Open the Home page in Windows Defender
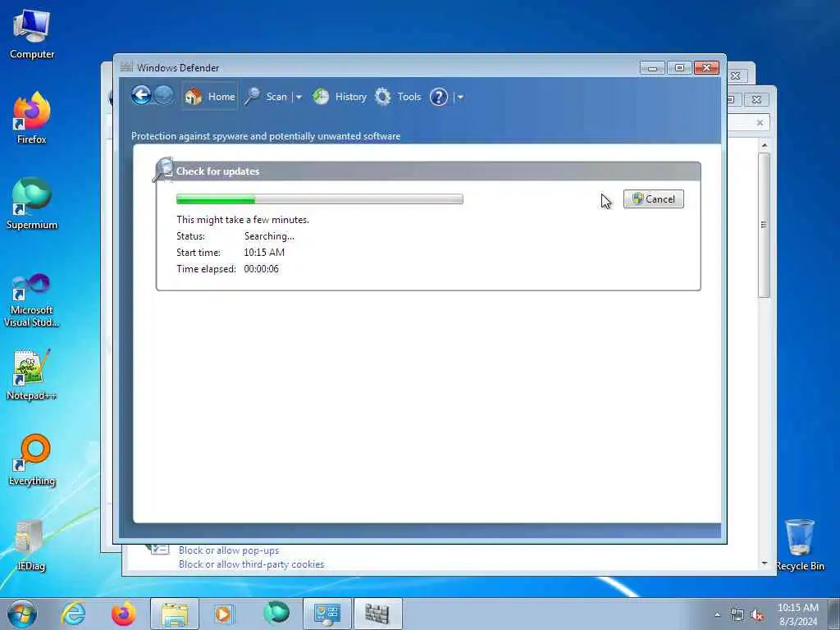The height and width of the screenshot is (630, 840). tap(209, 97)
